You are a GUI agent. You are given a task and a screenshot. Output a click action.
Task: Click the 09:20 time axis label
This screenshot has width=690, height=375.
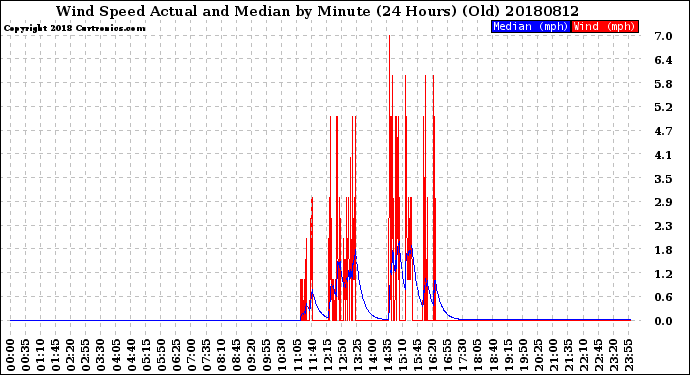(x=252, y=355)
